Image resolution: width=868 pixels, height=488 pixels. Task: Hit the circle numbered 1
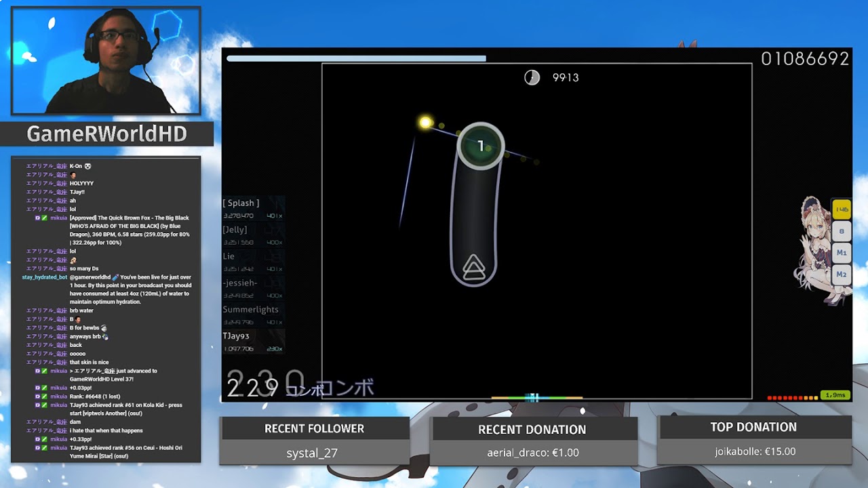point(481,146)
